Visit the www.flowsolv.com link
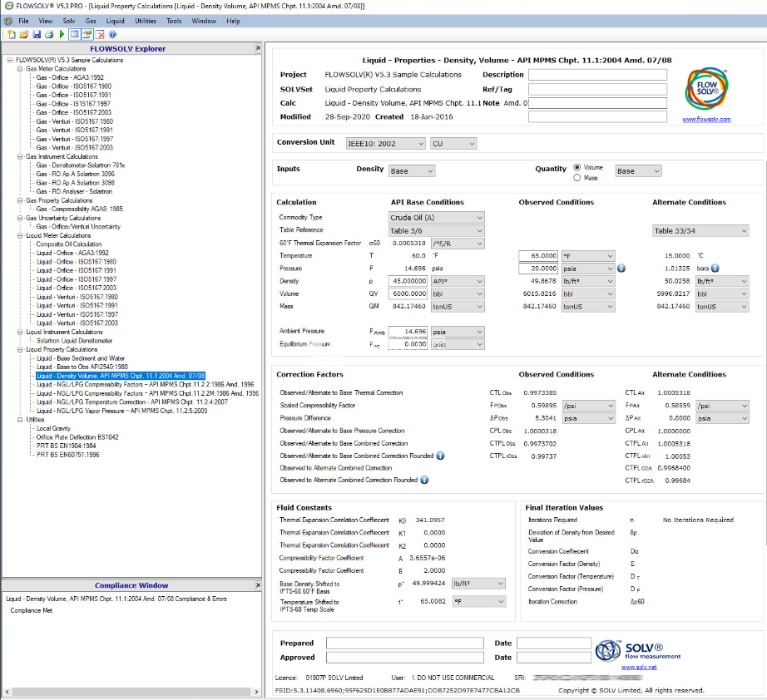767x700 pixels. click(706, 119)
